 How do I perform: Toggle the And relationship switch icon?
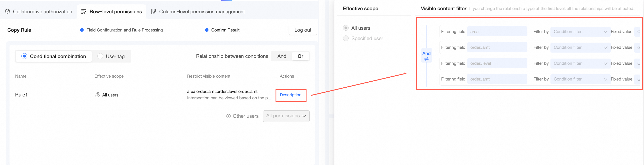pos(426,59)
